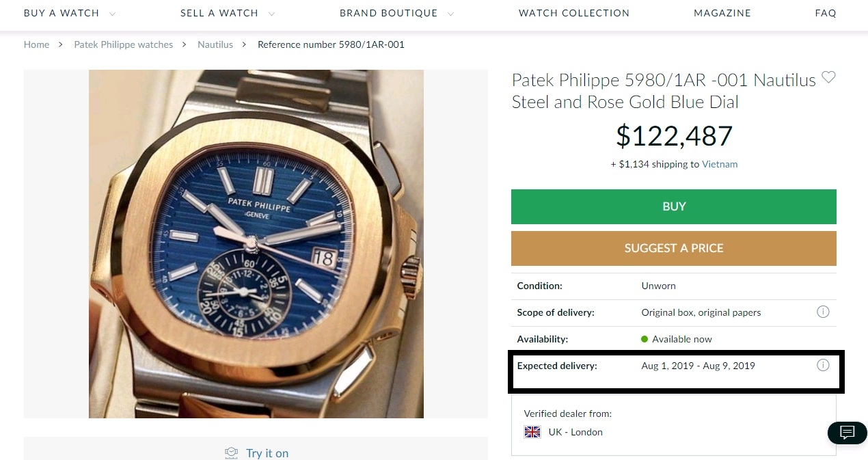Click info icon beside Scope of delivery
868x460 pixels.
point(823,312)
